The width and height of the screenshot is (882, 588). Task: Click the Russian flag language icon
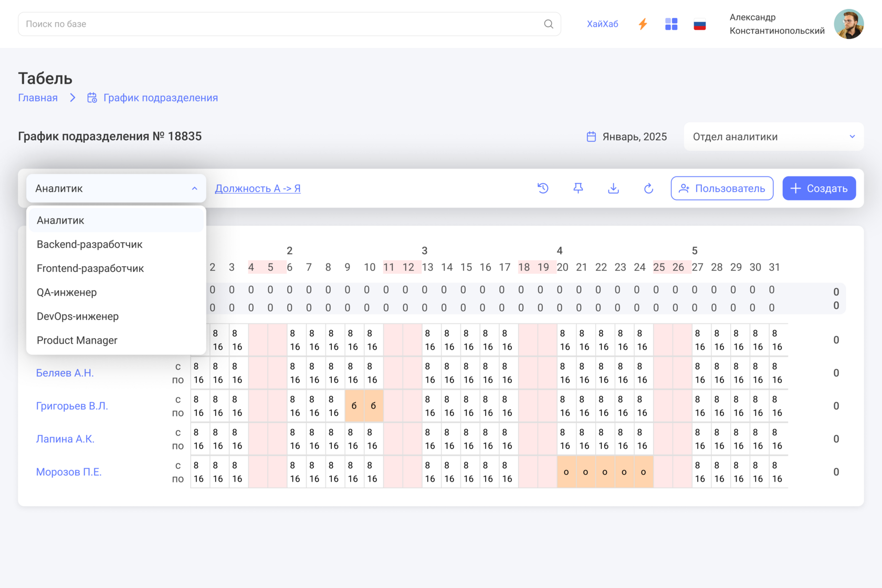[x=699, y=25]
